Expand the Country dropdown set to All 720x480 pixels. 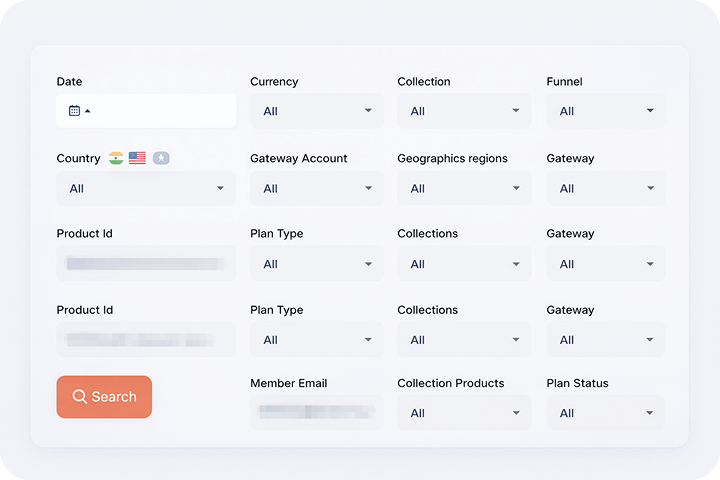click(146, 188)
